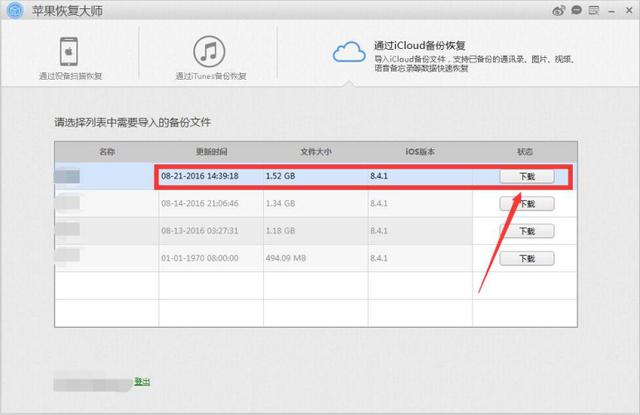This screenshot has height=415, width=640.
Task: Switch to 通过iTunes备份恢复 tab
Action: (x=209, y=76)
